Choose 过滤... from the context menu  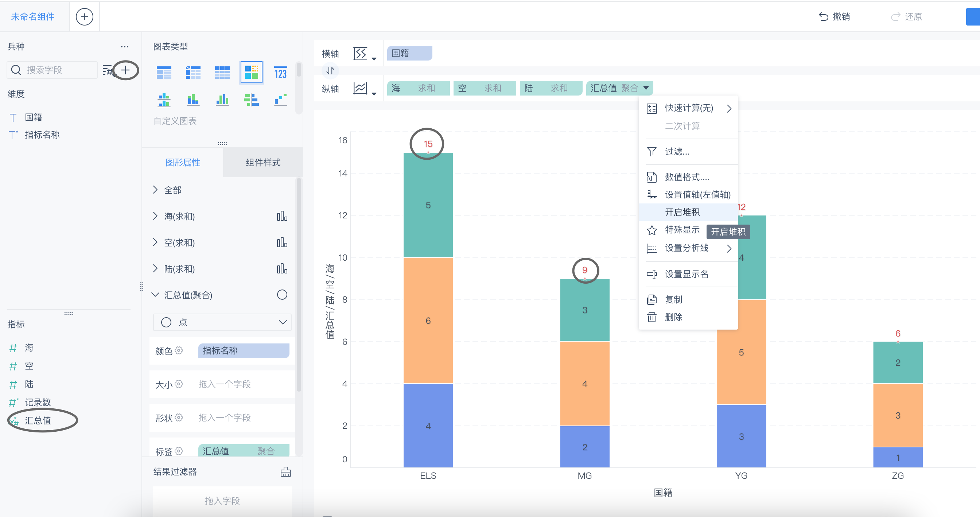point(688,152)
